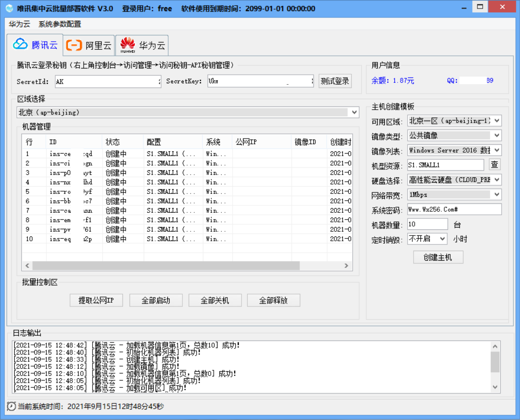
Task: Click the log line at 12:48:12 加载镜像
Action: [x=96, y=367]
